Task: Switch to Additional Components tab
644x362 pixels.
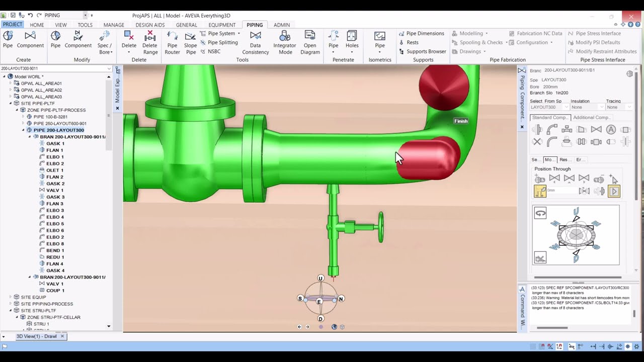Action: click(592, 118)
